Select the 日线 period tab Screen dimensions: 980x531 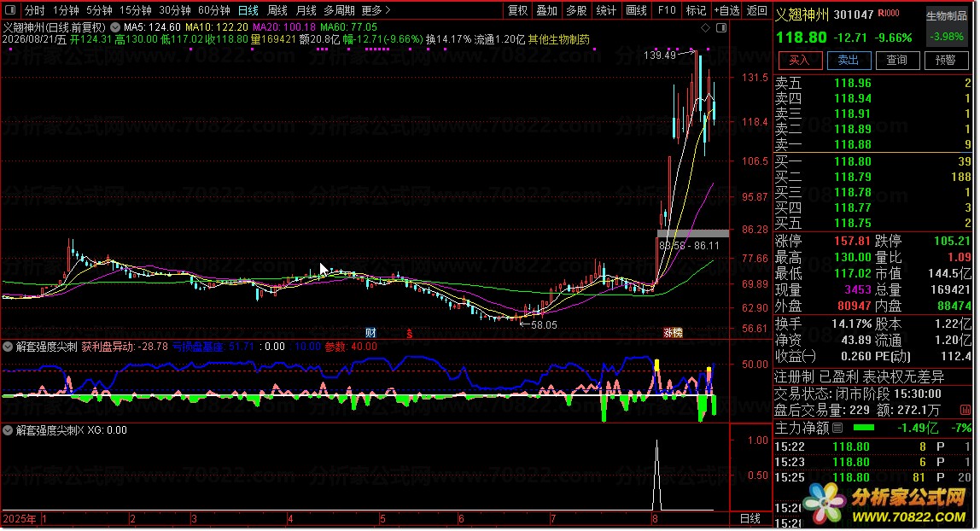248,10
